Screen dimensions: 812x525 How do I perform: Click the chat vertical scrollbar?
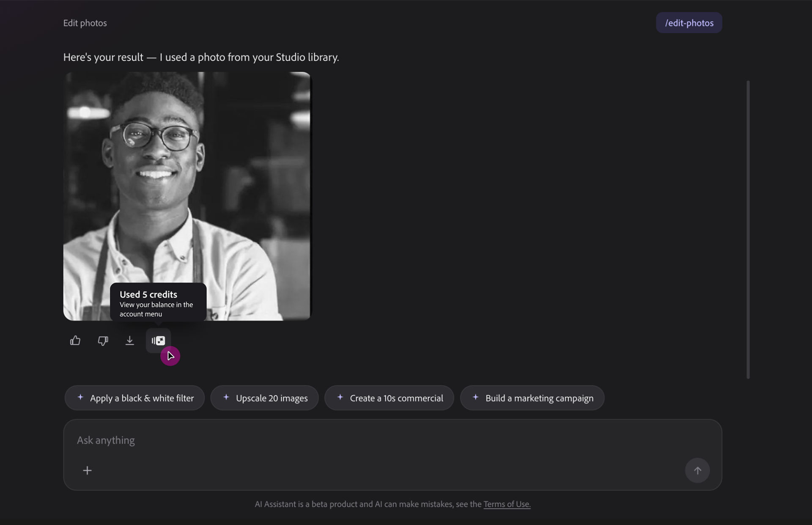click(x=748, y=229)
